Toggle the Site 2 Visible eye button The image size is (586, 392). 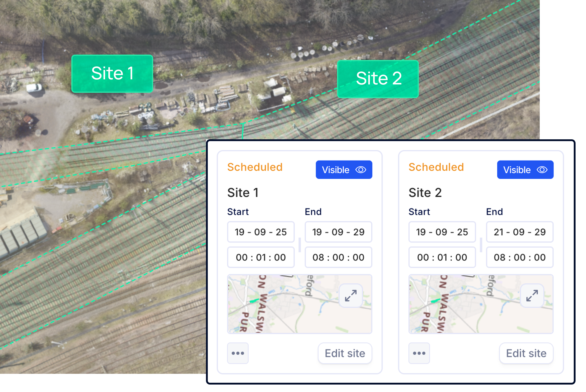525,170
